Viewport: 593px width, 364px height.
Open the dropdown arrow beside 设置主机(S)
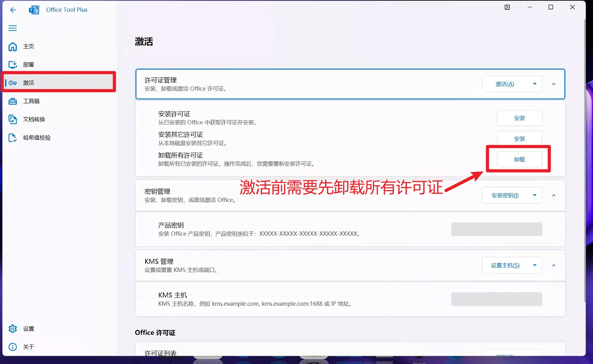(x=535, y=265)
